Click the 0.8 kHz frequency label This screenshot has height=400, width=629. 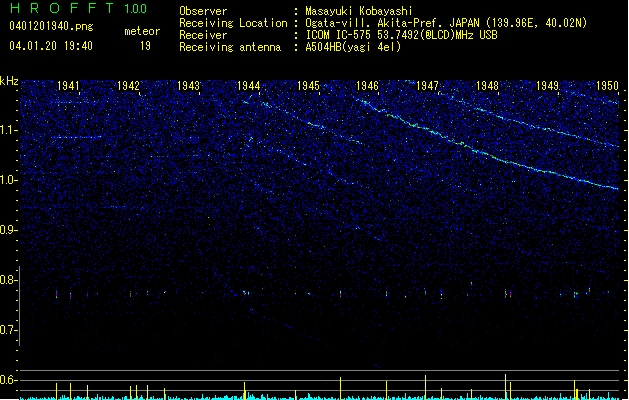click(x=8, y=280)
